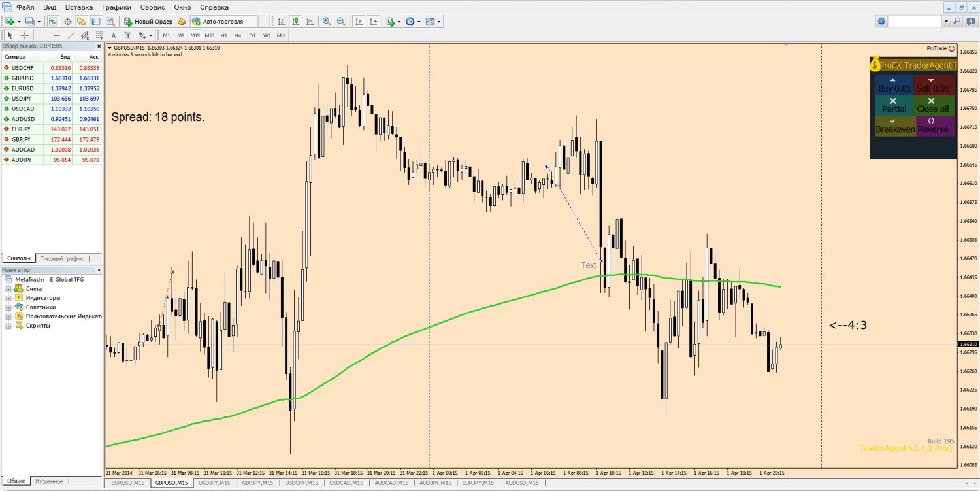Switch to the EURUSD,M15 chart tab
This screenshot has width=980, height=491.
(128, 483)
